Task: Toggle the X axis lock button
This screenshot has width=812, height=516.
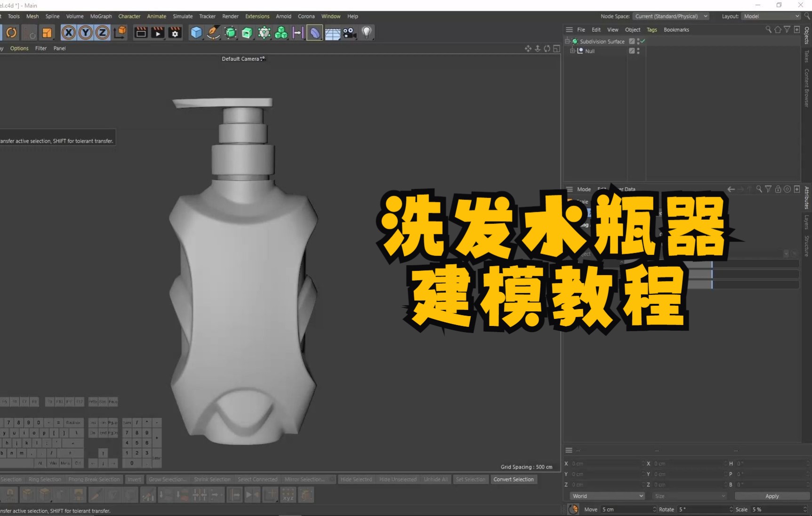Action: coord(69,32)
